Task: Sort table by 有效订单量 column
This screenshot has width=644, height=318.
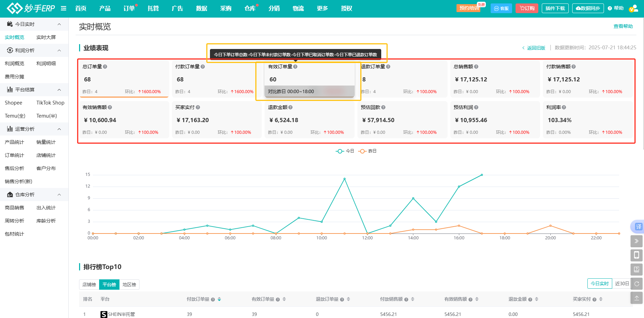Action: [284, 299]
